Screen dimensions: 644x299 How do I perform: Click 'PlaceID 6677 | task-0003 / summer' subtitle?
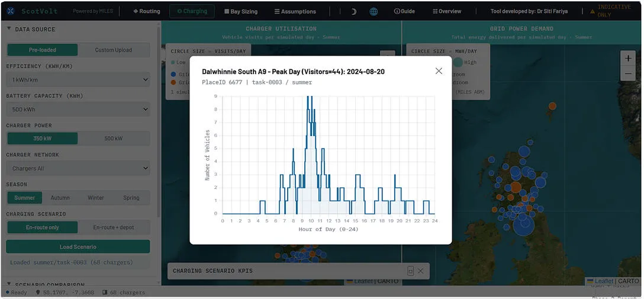pos(257,82)
